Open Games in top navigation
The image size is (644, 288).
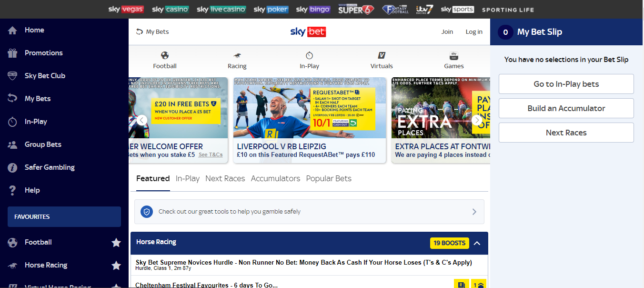pyautogui.click(x=454, y=61)
